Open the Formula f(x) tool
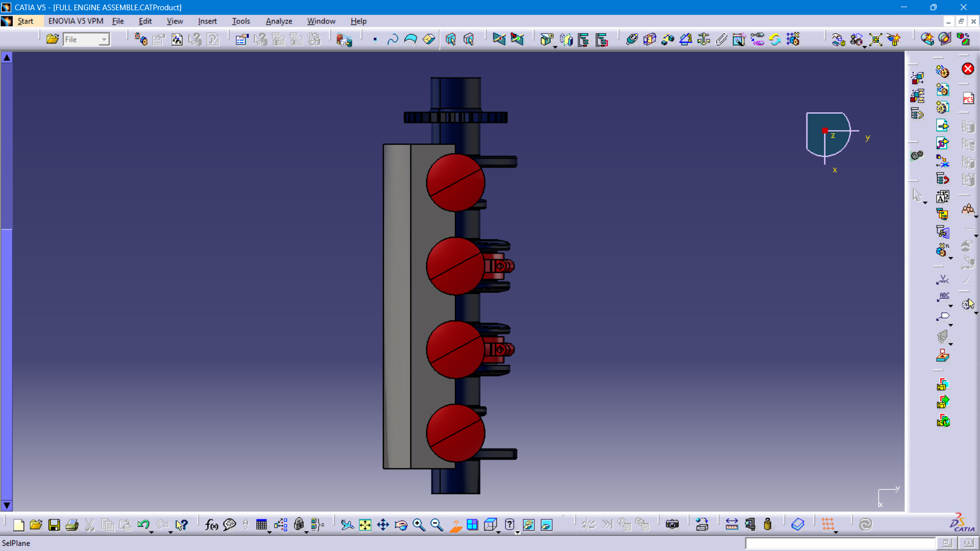Screen dimensions: 980x551 pos(211,524)
